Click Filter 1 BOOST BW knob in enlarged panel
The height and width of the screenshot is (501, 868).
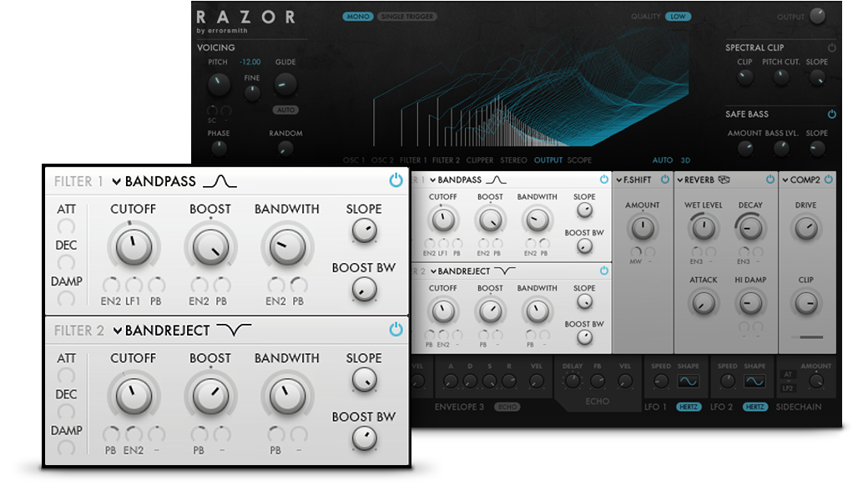click(364, 290)
